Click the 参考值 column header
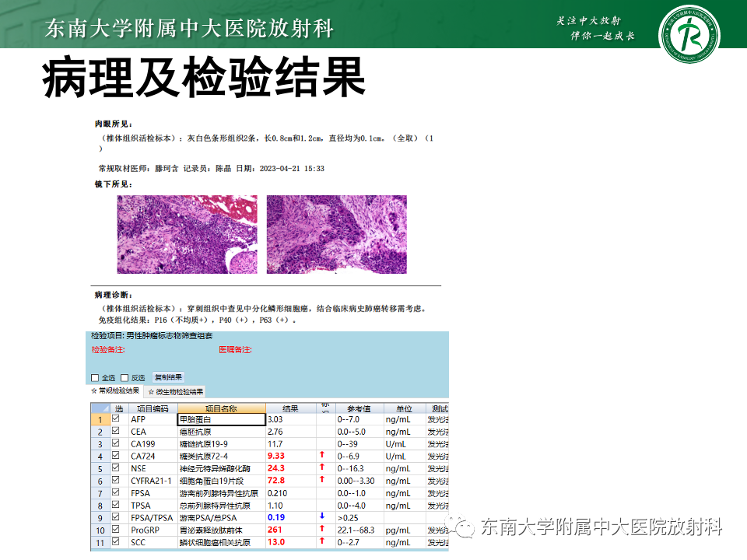The width and height of the screenshot is (747, 560). [359, 408]
